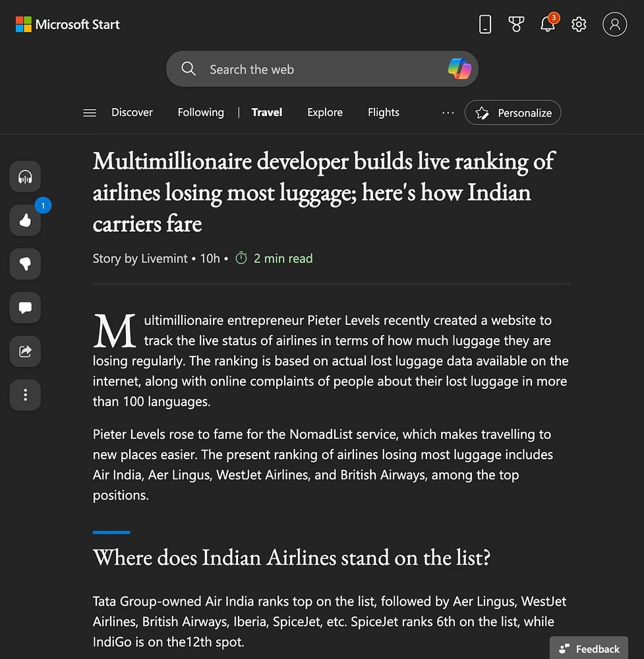Open more actions vertical dots menu
Viewport: 644px width, 659px height.
pos(25,395)
